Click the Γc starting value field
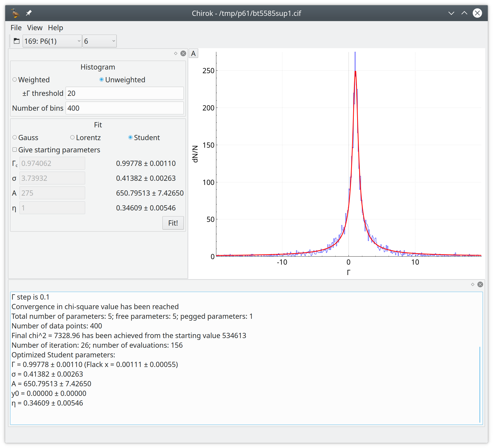The height and width of the screenshot is (448, 493). click(x=52, y=163)
